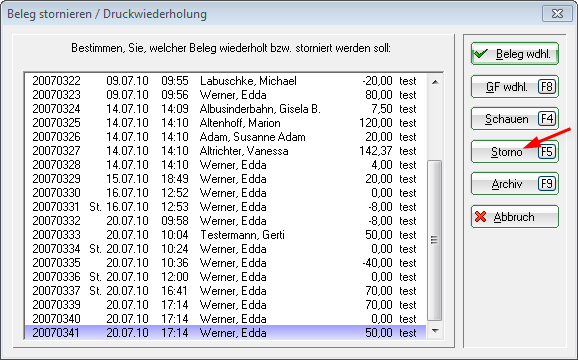The height and width of the screenshot is (360, 578).
Task: Select highlighted receipt 20070341 amount 50,00
Action: (x=225, y=333)
